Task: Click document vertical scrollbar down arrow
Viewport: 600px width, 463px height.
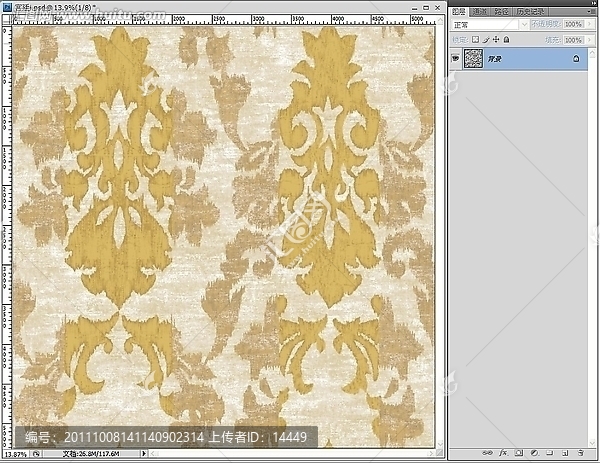Action: tap(440, 444)
